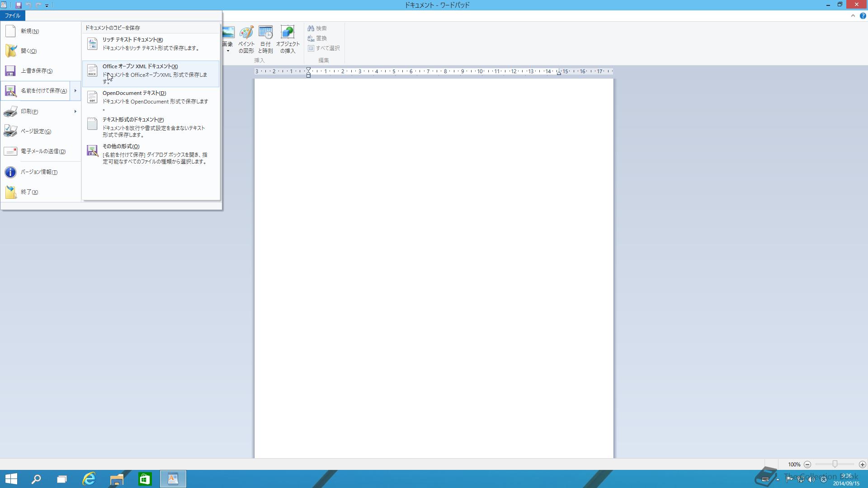The width and height of the screenshot is (868, 488).
Task: Open ページ設定(G) page setup
Action: pos(41,131)
